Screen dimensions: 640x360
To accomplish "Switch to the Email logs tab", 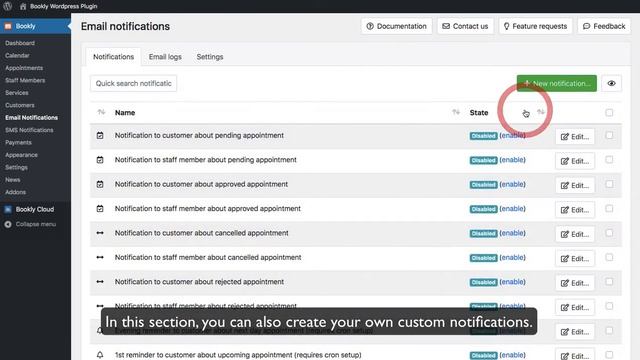I will click(x=165, y=57).
